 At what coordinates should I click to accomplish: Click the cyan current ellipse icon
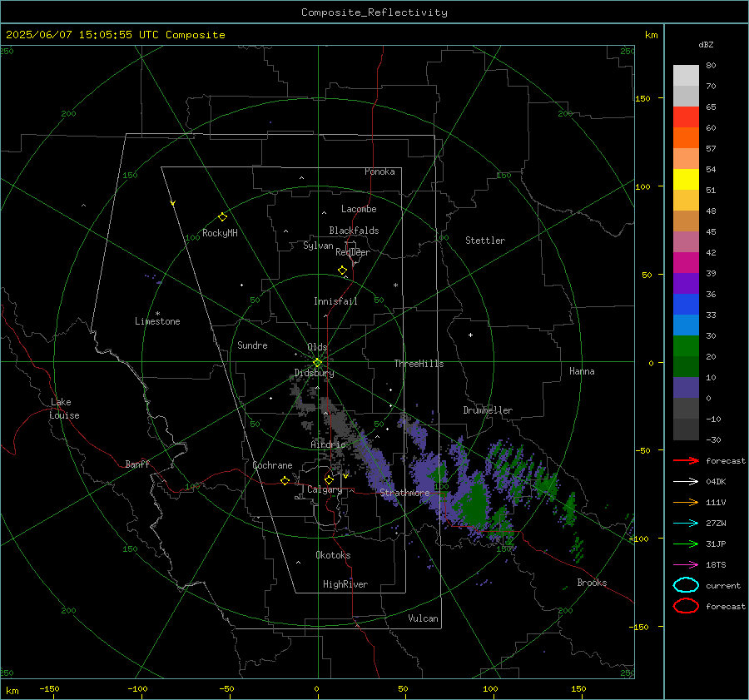click(686, 585)
